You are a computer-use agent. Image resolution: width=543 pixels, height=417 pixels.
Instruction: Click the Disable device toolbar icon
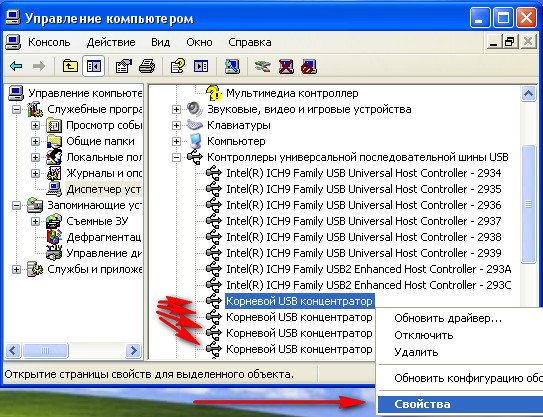pyautogui.click(x=309, y=66)
